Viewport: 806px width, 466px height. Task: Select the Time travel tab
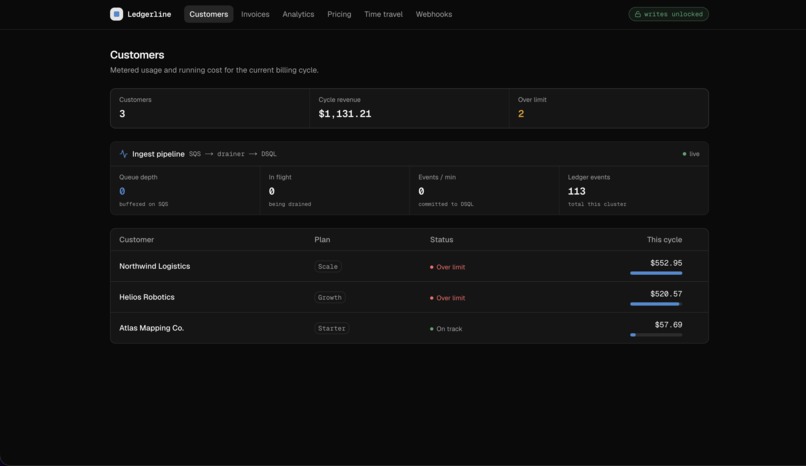point(383,14)
